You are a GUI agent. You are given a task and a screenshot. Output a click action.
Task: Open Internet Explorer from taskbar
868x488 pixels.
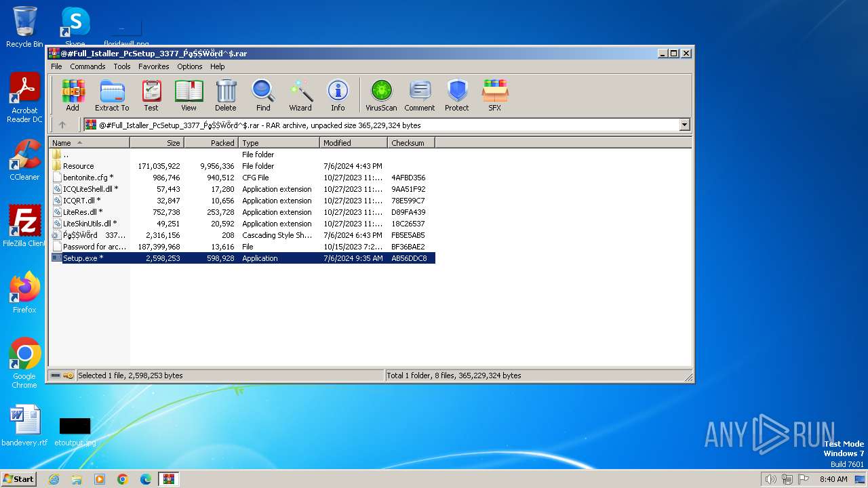coord(54,479)
